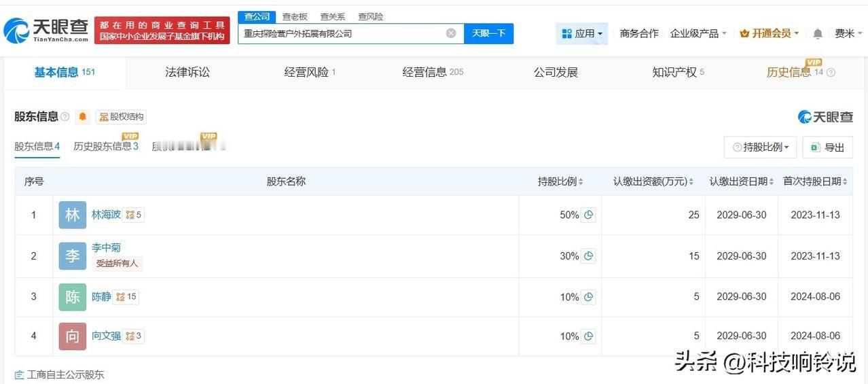Sort by 认缴出资额(万元) column
Image resolution: width=868 pixels, height=384 pixels.
653,181
